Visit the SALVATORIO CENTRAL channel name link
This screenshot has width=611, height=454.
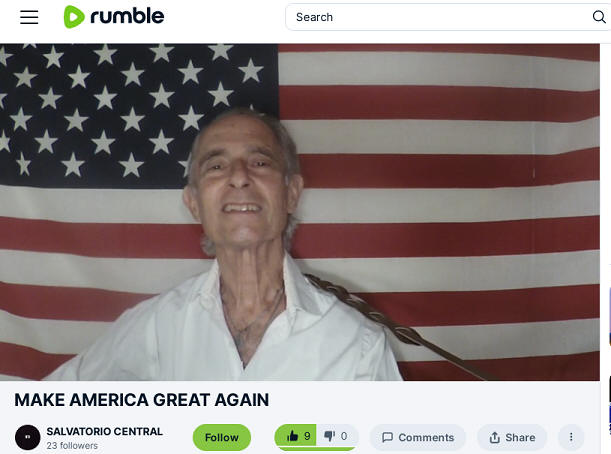click(x=104, y=431)
